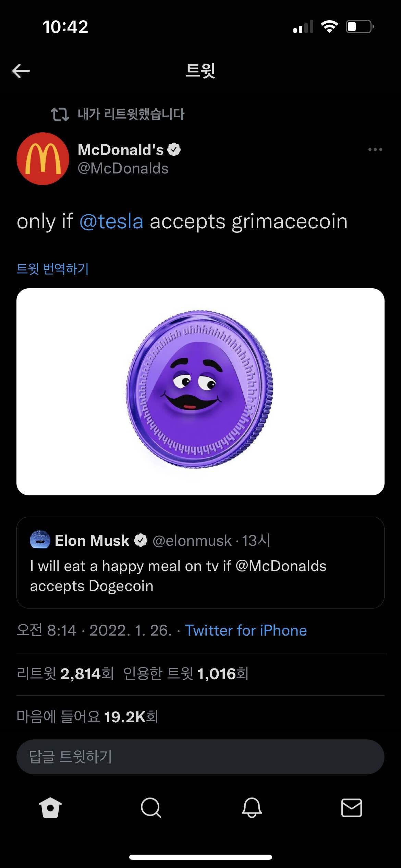Tap Elon Musk's small avatar in quoted tweet
The height and width of the screenshot is (868, 401).
coord(40,540)
